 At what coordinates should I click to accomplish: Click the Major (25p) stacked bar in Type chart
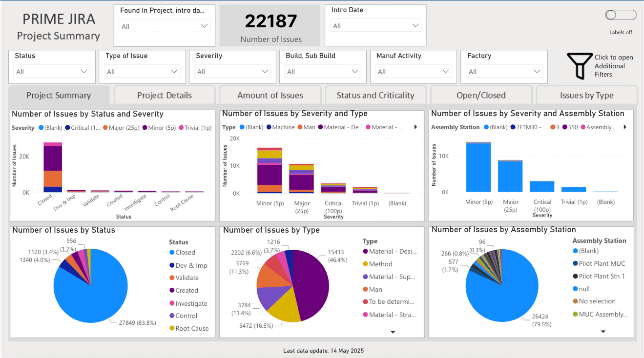click(301, 179)
